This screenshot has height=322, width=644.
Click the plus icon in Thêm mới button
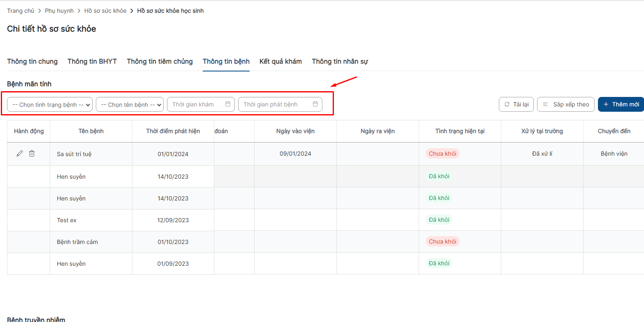coord(606,104)
